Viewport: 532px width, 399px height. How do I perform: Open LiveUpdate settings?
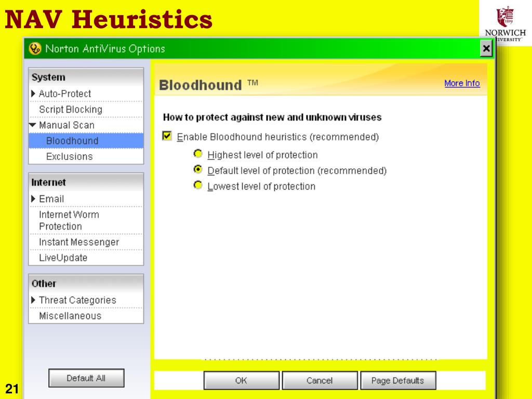point(63,258)
